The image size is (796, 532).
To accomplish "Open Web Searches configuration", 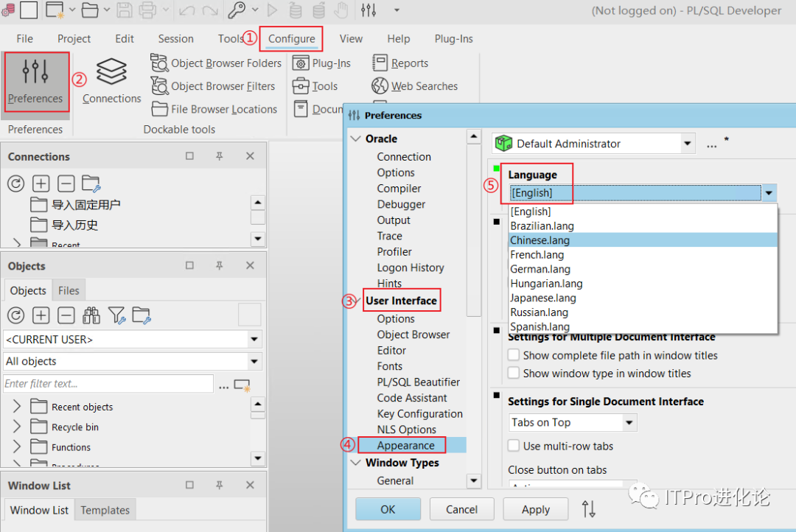I will tap(415, 86).
